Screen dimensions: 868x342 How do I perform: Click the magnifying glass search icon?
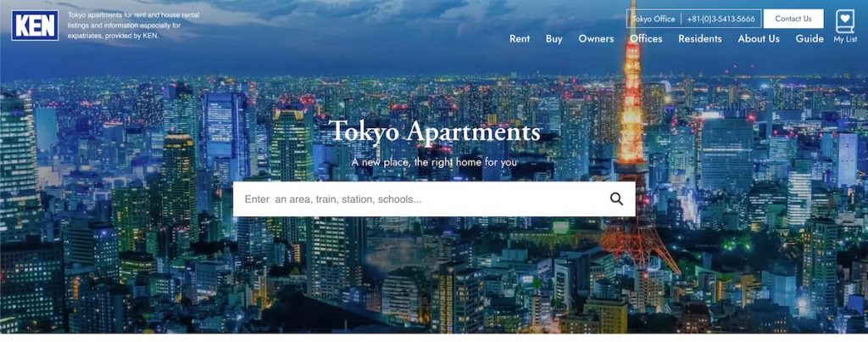pyautogui.click(x=616, y=199)
